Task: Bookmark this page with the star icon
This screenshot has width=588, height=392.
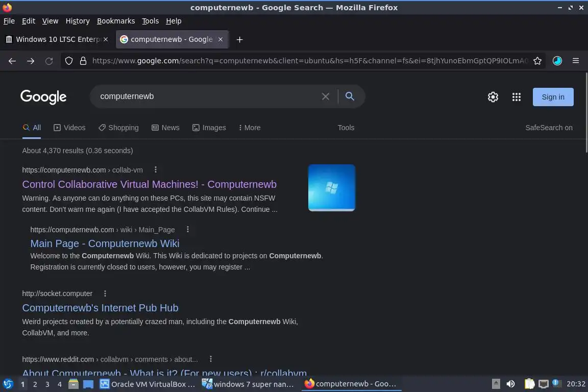Action: [x=537, y=61]
